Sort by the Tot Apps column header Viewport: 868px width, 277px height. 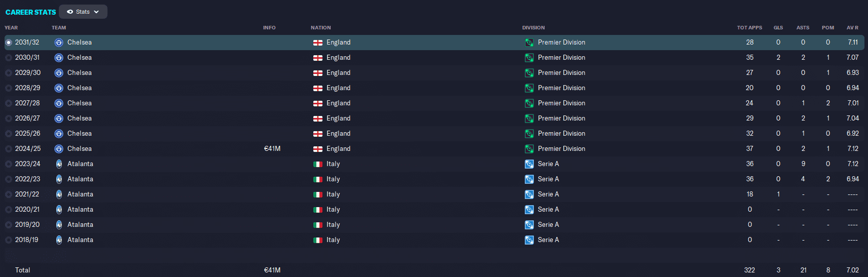click(x=749, y=28)
